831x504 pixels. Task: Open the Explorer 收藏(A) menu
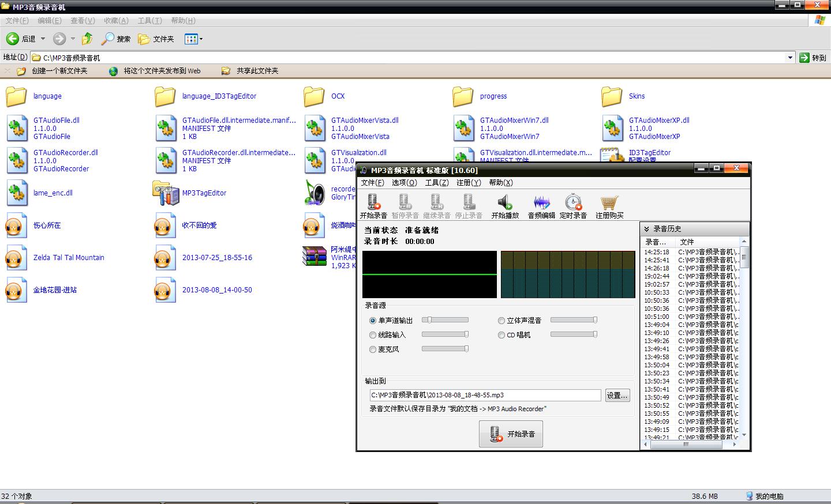pos(116,21)
